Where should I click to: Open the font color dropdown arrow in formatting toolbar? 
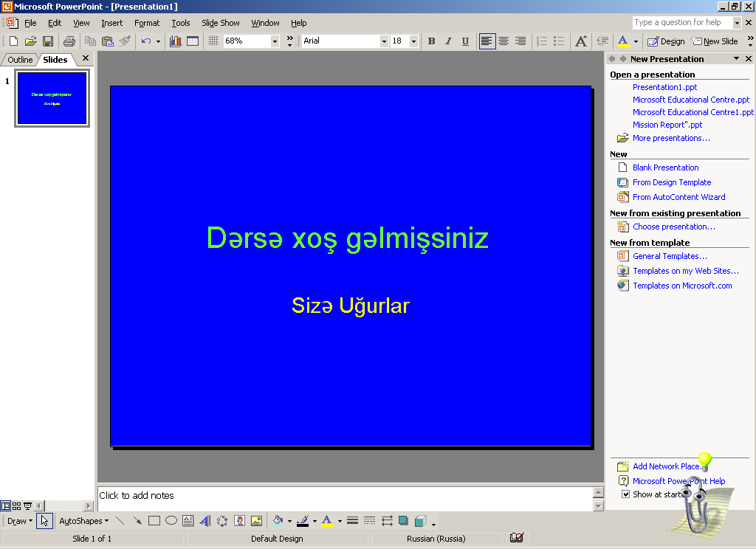(x=636, y=41)
